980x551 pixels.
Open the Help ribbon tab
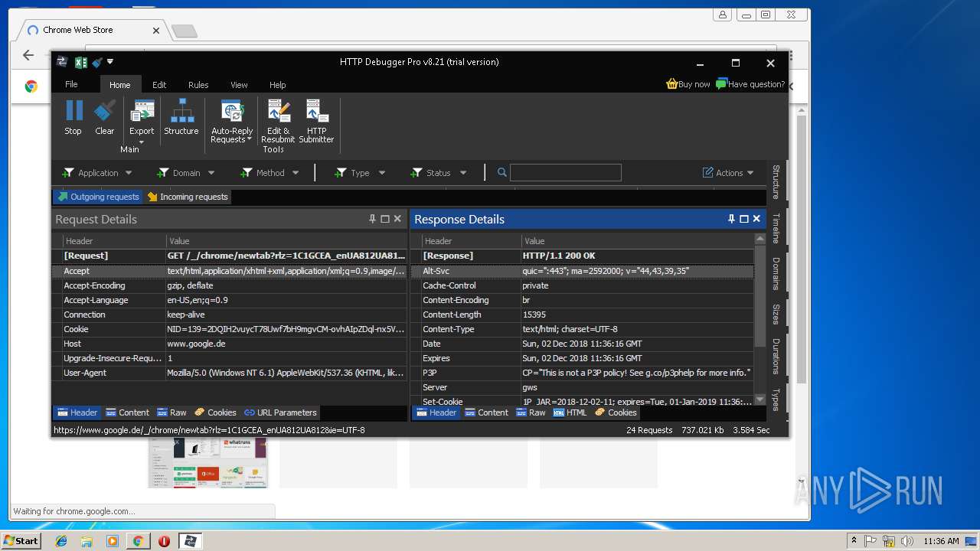coord(278,85)
